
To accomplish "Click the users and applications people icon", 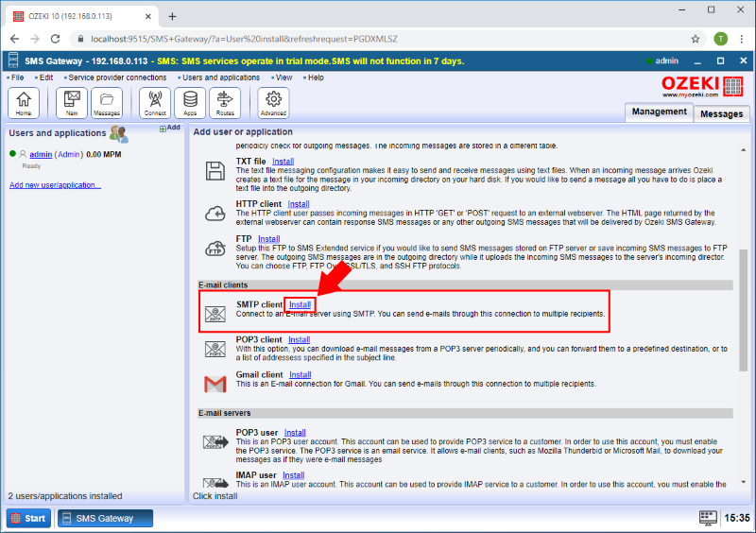I will (x=119, y=133).
